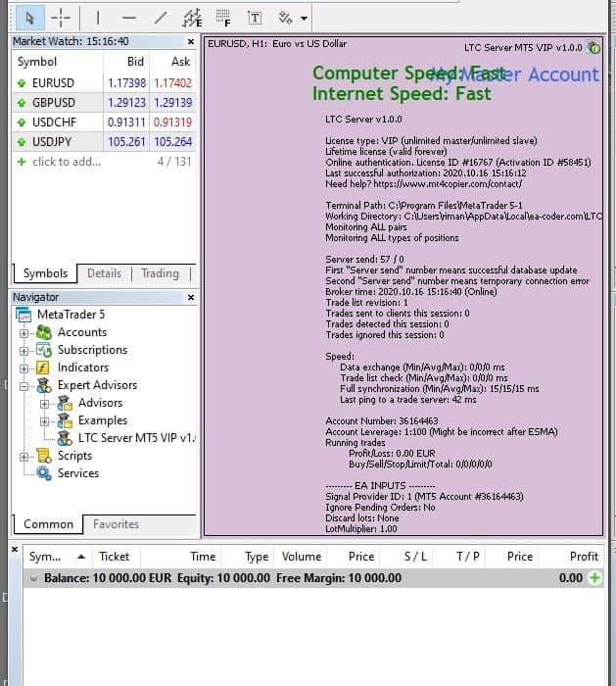The image size is (616, 686).
Task: Draw a vertical line tool
Action: click(x=98, y=18)
